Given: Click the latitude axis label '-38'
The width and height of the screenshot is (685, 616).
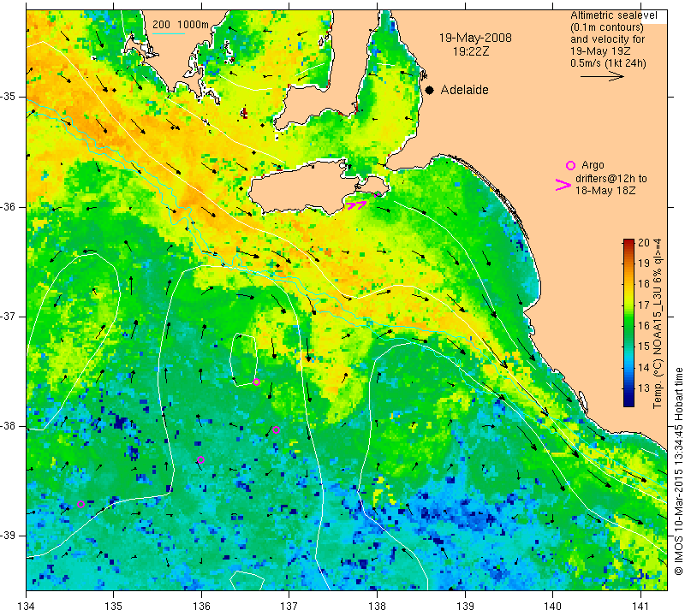Looking at the screenshot, I should point(9,426).
